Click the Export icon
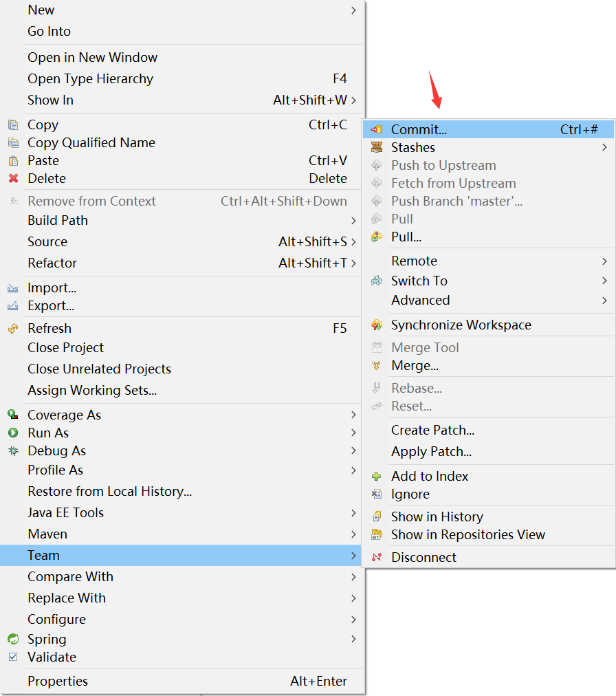Image resolution: width=616 pixels, height=696 pixels. click(x=13, y=306)
